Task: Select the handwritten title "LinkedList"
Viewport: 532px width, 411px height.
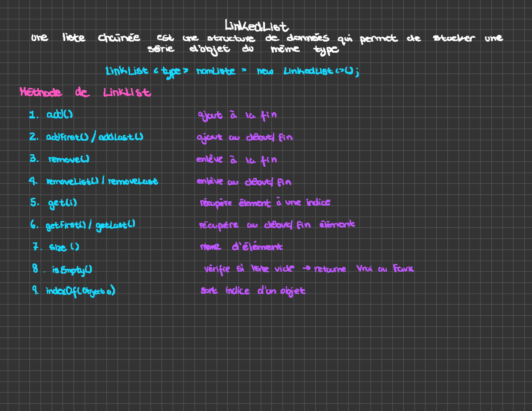Action: tap(256, 25)
